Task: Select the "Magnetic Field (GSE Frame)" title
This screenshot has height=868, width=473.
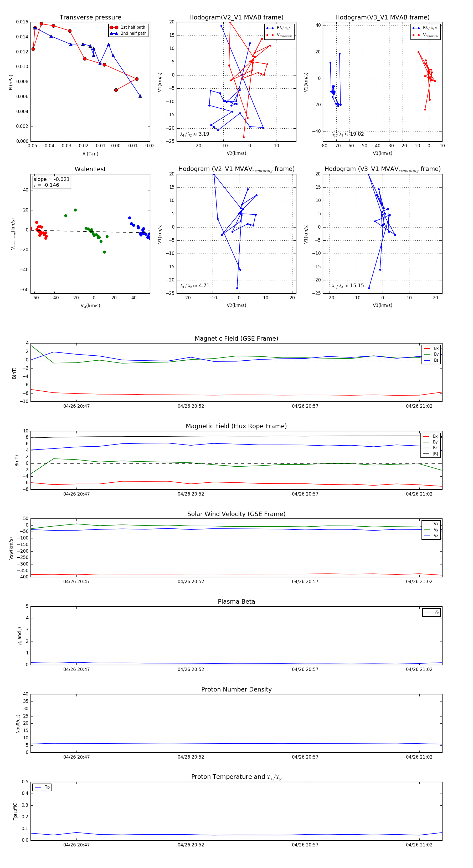Action: click(x=236, y=339)
